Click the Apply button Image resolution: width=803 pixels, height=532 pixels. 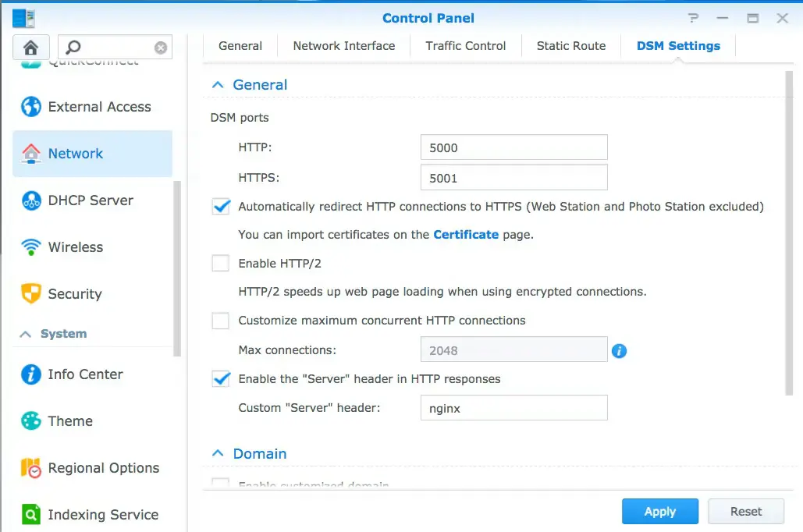pos(659,512)
